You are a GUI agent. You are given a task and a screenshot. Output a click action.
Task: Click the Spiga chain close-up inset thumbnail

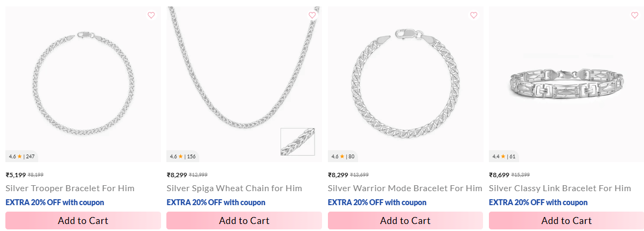(x=298, y=142)
